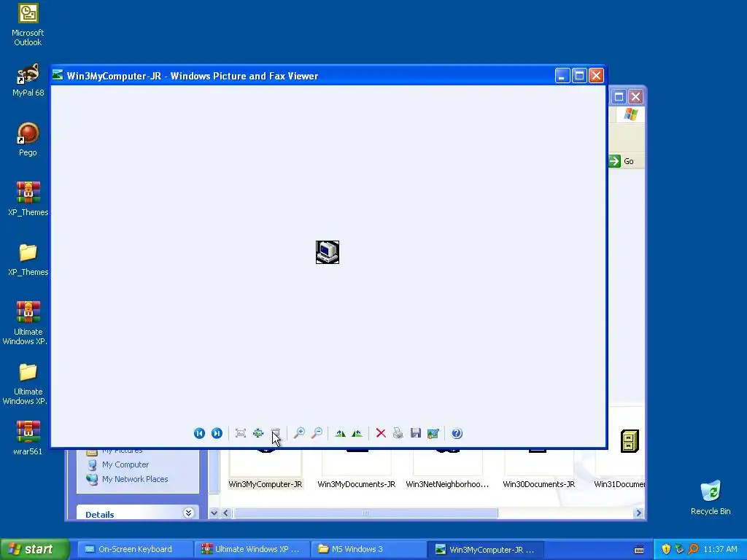Screen dimensions: 747x560
Task: Go to the previous image in viewer
Action: [x=199, y=433]
